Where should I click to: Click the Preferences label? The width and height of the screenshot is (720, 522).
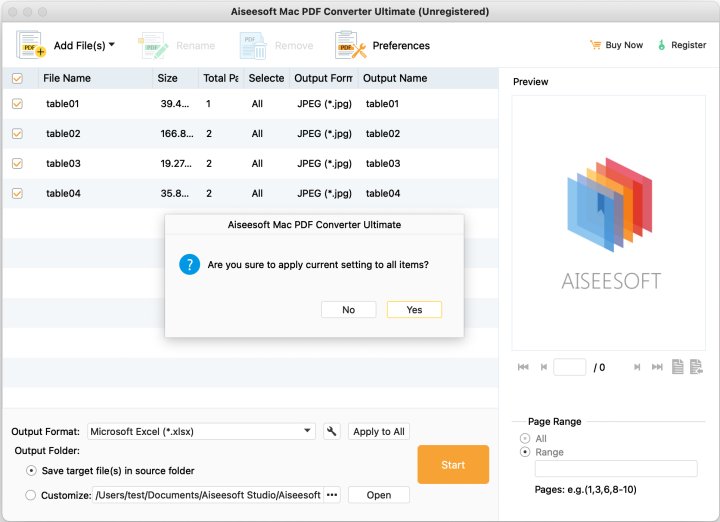tap(401, 45)
